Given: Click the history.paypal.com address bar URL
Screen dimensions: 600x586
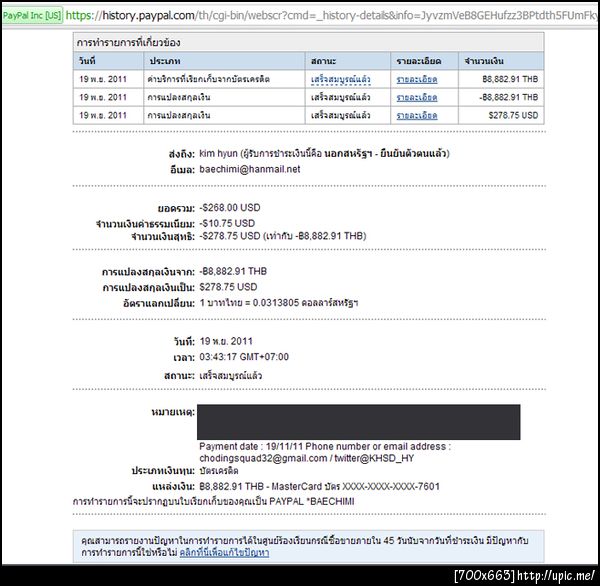Looking at the screenshot, I should coord(331,15).
